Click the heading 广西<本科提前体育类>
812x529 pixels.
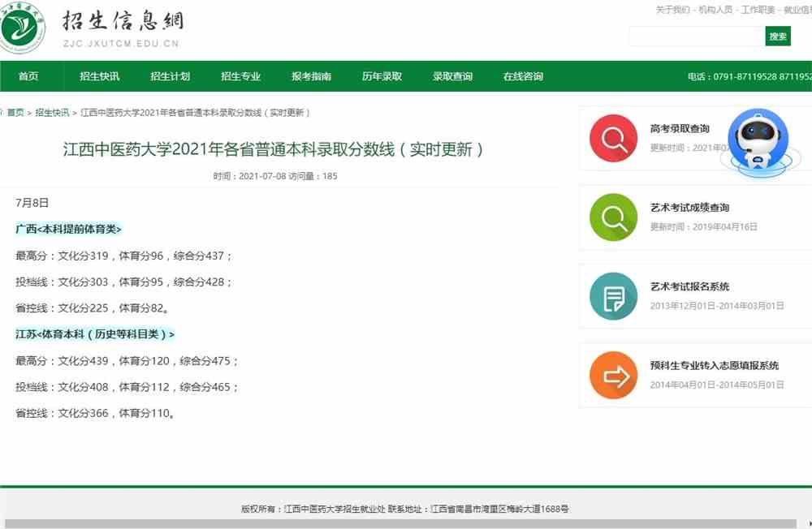(x=68, y=229)
